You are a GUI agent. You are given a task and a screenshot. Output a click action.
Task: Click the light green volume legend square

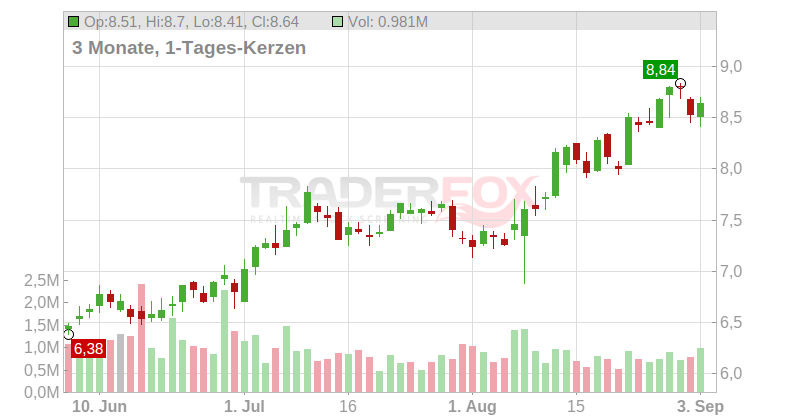[x=337, y=21]
